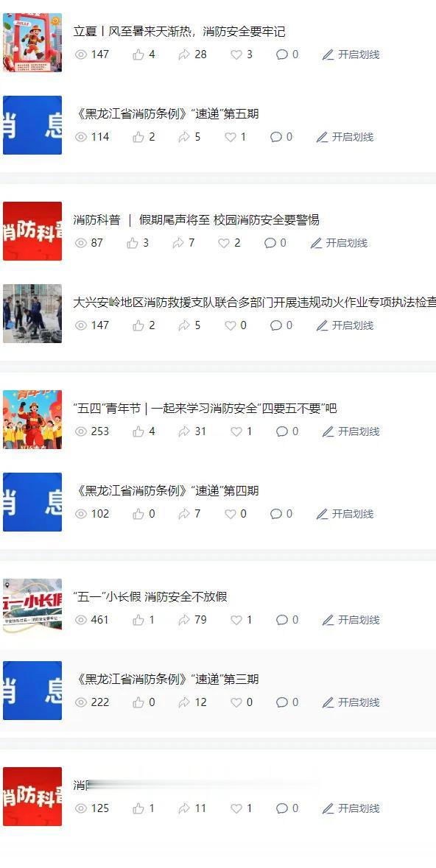
Task: Click 开启划线 for the 速递第四期 article
Action: pyautogui.click(x=345, y=514)
